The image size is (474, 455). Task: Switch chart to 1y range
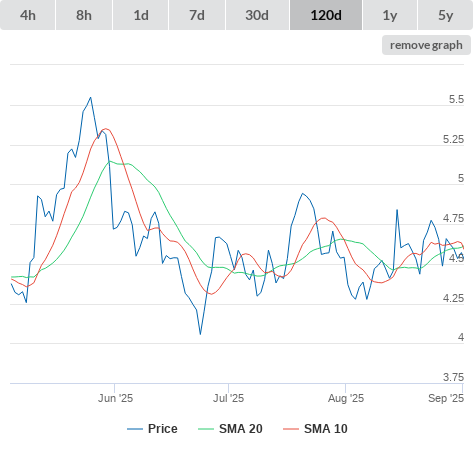[390, 15]
